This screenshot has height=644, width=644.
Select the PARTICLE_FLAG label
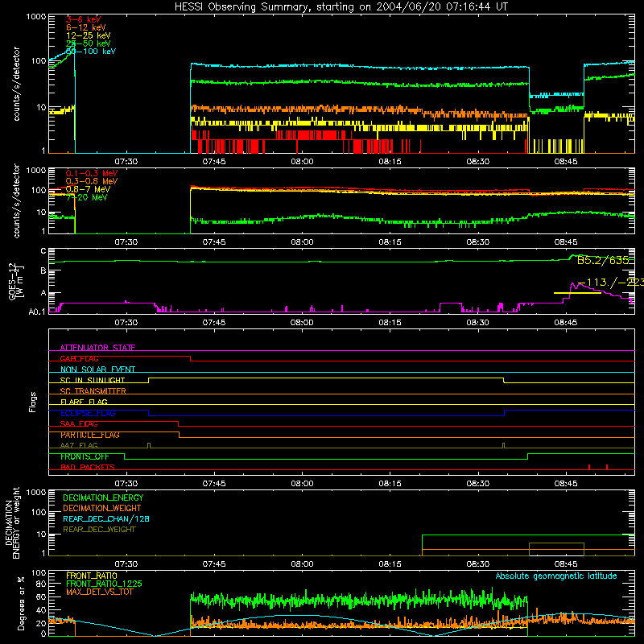pyautogui.click(x=90, y=435)
